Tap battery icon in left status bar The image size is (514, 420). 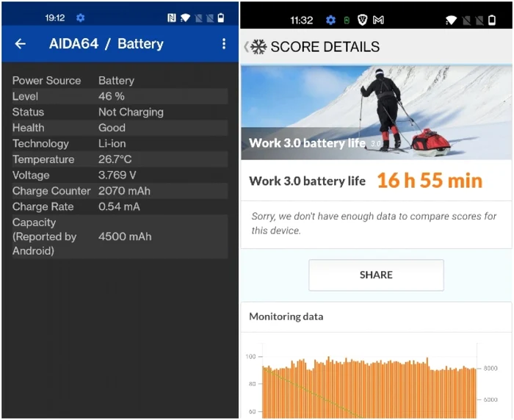click(221, 18)
